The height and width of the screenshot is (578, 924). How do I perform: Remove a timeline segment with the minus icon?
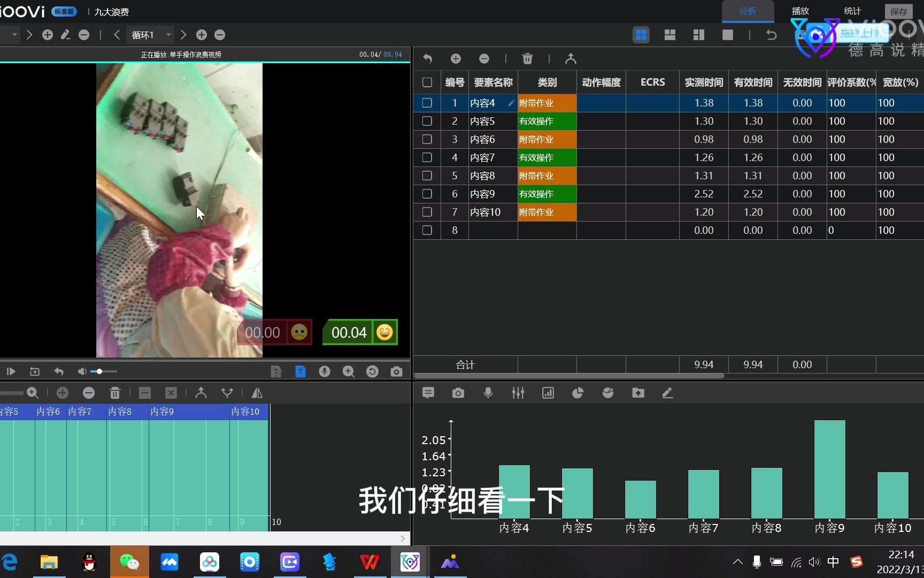click(x=89, y=393)
